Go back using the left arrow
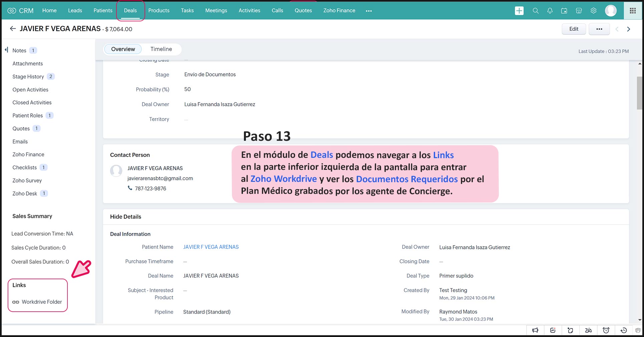644x337 pixels. (13, 29)
